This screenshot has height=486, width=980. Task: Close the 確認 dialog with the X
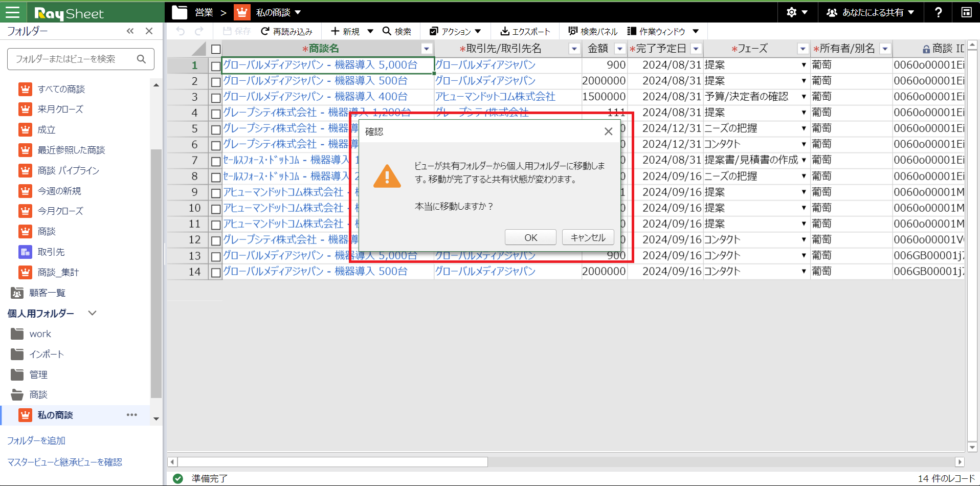click(x=608, y=131)
